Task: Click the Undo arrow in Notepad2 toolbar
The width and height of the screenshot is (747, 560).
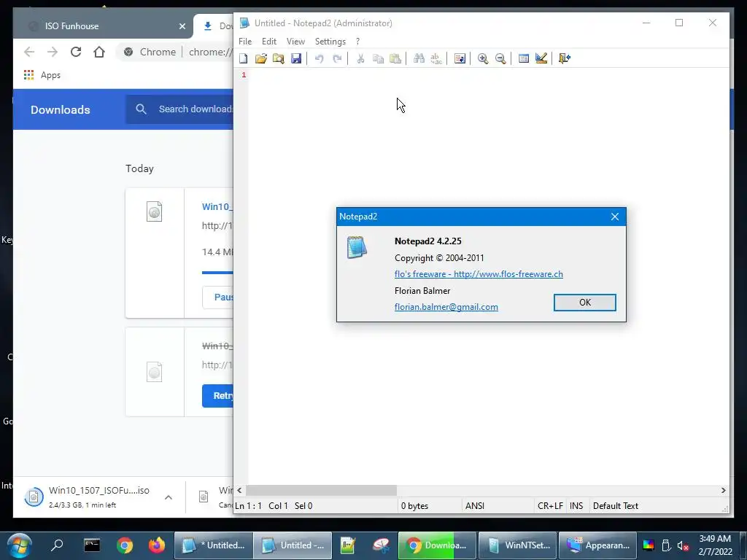Action: point(320,58)
